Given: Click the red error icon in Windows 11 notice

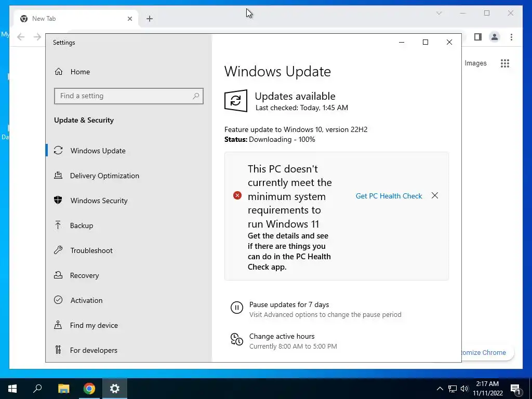Looking at the screenshot, I should (237, 195).
